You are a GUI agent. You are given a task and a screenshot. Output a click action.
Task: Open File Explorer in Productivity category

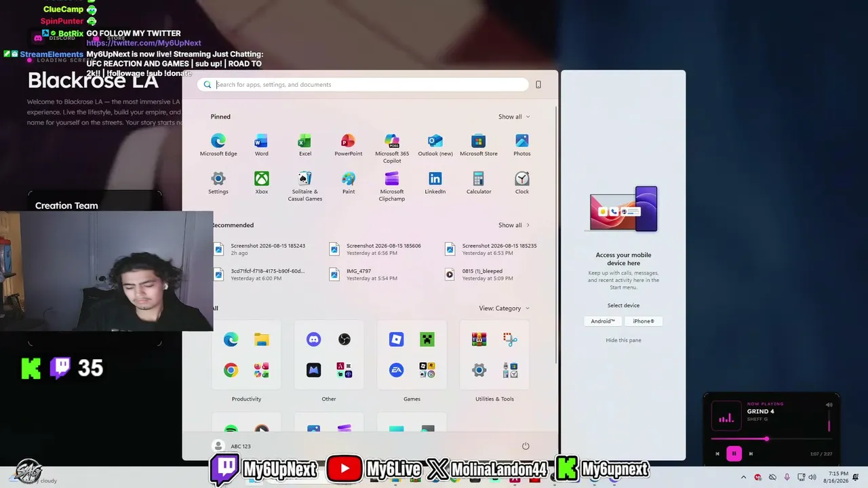[262, 339]
